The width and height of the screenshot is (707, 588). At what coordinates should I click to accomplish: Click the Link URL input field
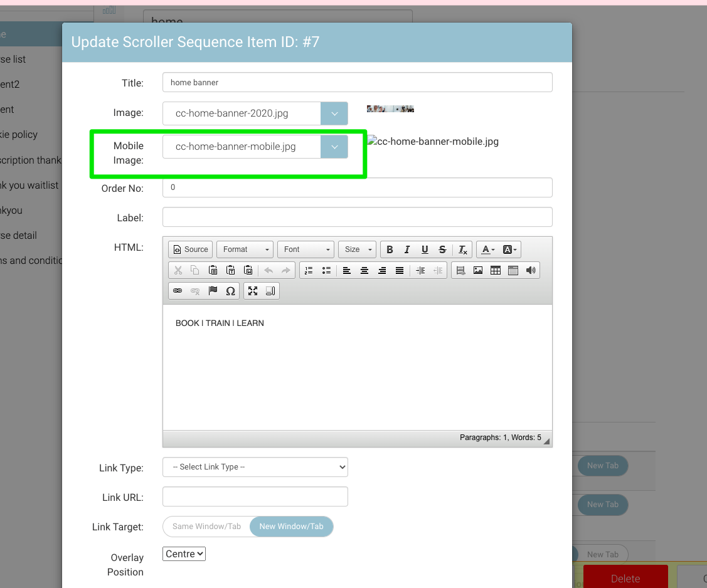point(255,496)
